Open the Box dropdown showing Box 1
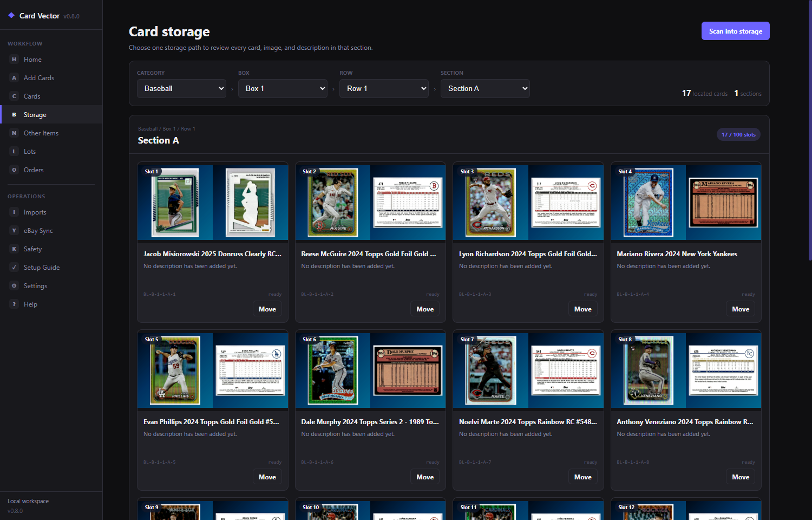 [283, 89]
